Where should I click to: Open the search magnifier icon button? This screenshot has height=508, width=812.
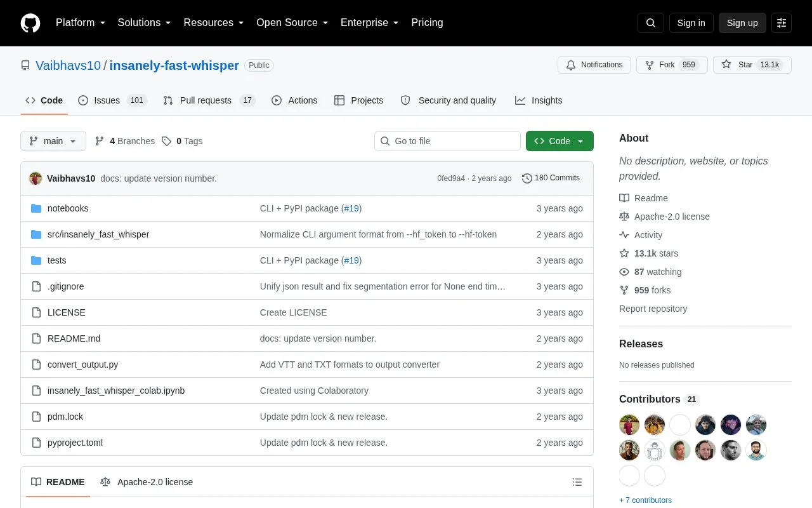point(651,23)
